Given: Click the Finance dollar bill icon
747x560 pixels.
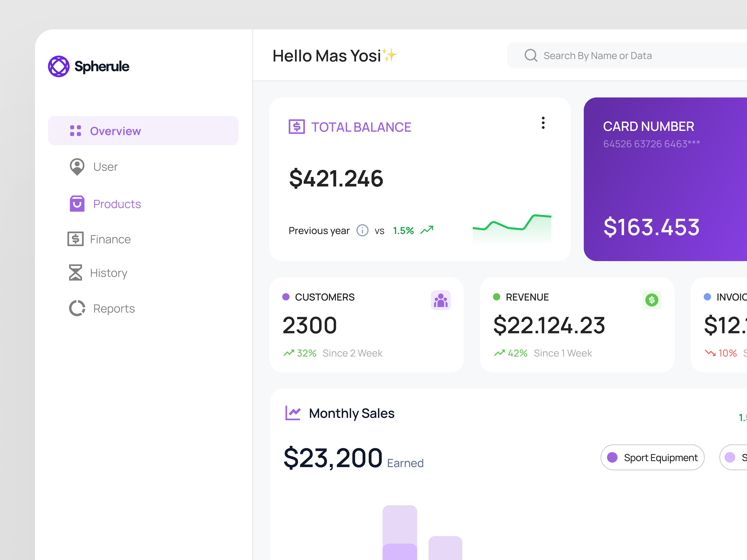Looking at the screenshot, I should [75, 239].
